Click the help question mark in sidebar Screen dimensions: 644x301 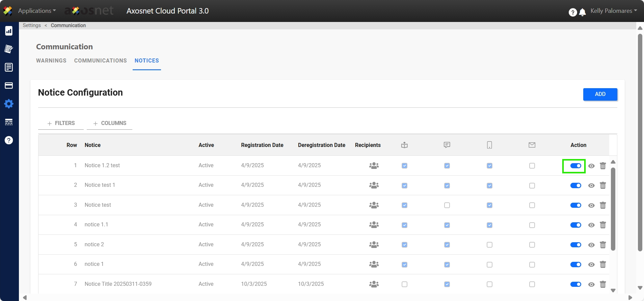click(9, 140)
